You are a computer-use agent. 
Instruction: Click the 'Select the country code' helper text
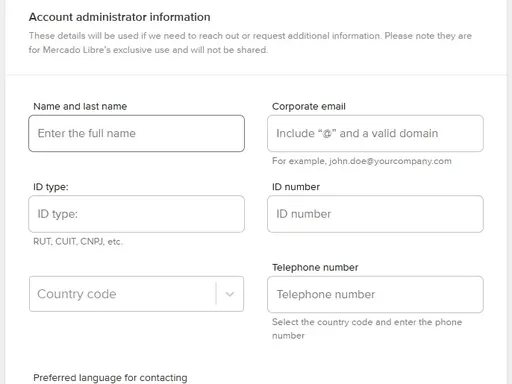coord(367,329)
